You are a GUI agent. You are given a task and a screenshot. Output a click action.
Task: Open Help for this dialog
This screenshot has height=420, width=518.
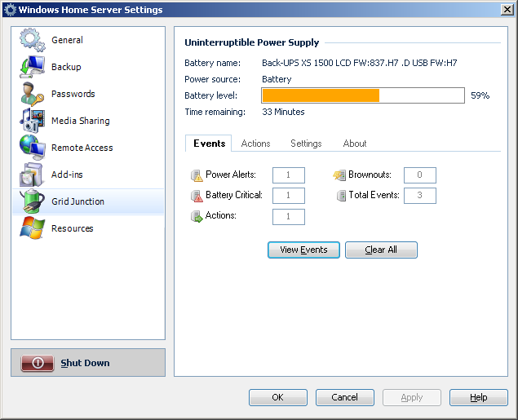click(x=478, y=397)
